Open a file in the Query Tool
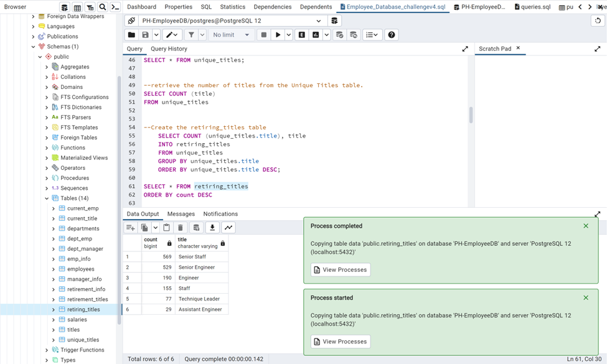This screenshot has width=607, height=364. (x=130, y=35)
